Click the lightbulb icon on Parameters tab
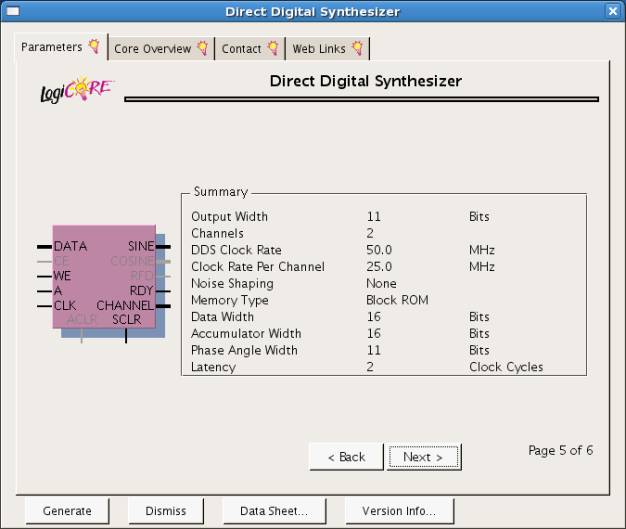The width and height of the screenshot is (626, 529). click(94, 46)
